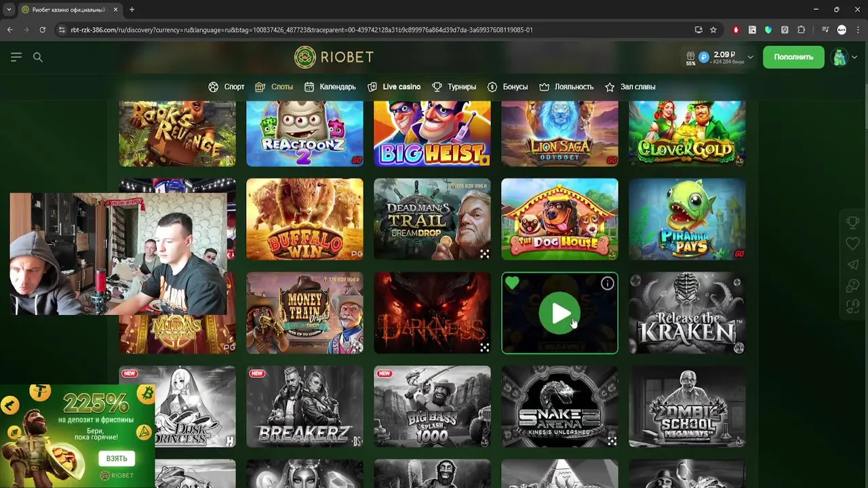The image size is (868, 488).
Task: Open the Спорт section
Action: coord(226,87)
